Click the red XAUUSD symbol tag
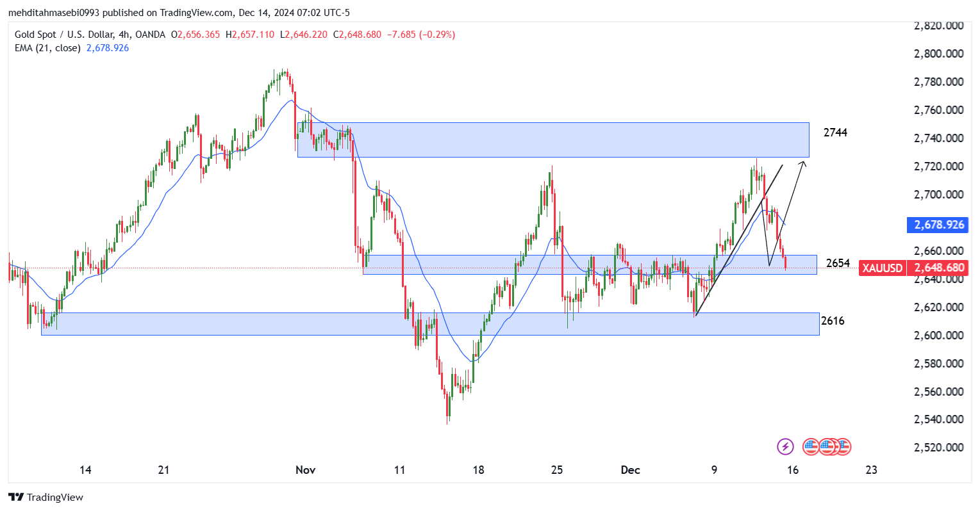 (x=883, y=268)
